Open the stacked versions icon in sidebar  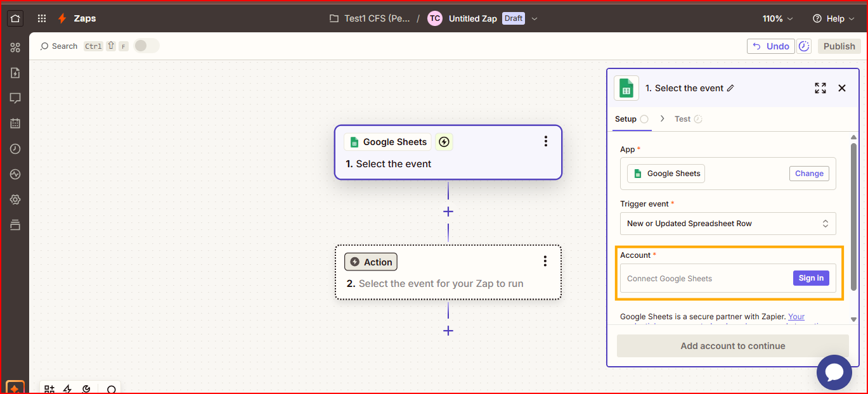click(15, 225)
